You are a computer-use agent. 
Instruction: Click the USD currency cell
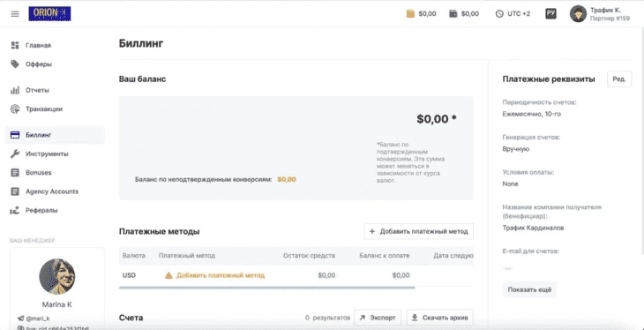[x=129, y=275]
